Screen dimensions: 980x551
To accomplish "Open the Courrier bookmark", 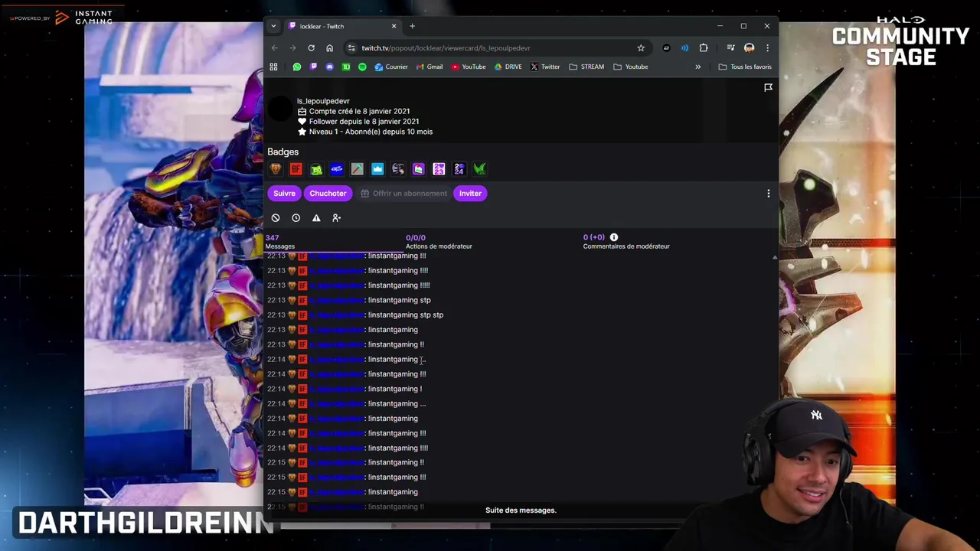I will tap(391, 67).
